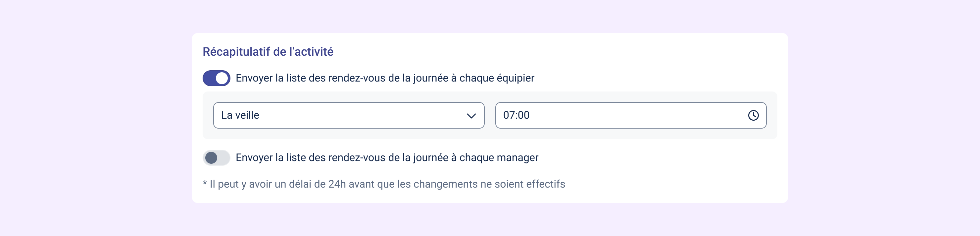Click the asterisk before 'Il peut y avoir'
Image resolution: width=980 pixels, height=236 pixels.
[205, 183]
